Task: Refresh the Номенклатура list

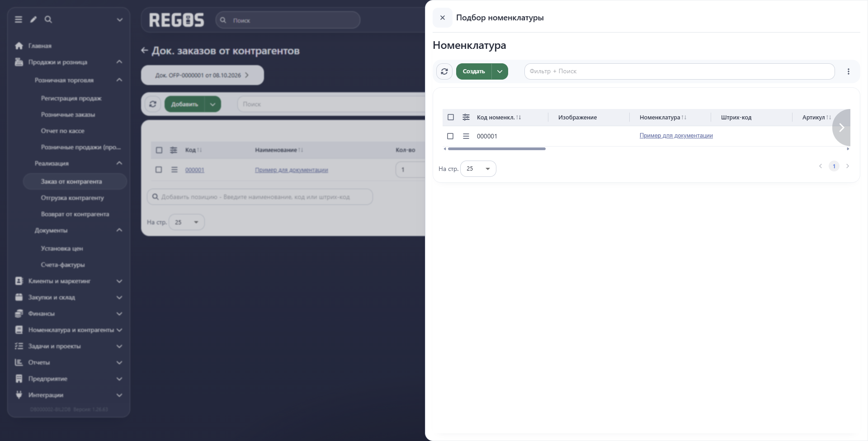Action: click(444, 71)
